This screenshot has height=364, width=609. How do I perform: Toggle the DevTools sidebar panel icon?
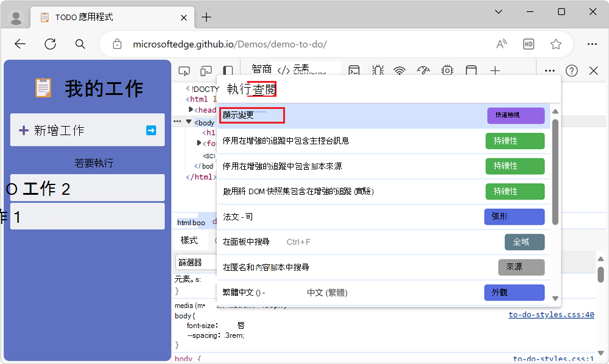(228, 71)
